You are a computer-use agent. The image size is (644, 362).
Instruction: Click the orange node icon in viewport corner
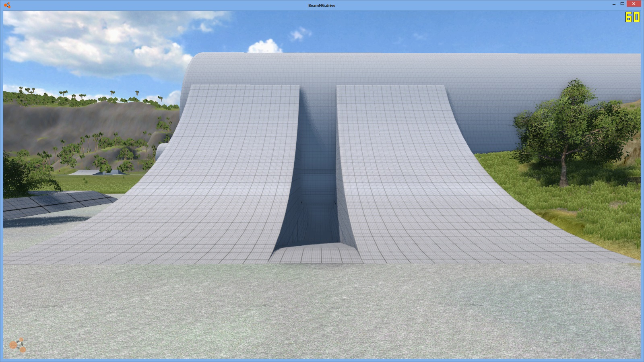pyautogui.click(x=18, y=345)
